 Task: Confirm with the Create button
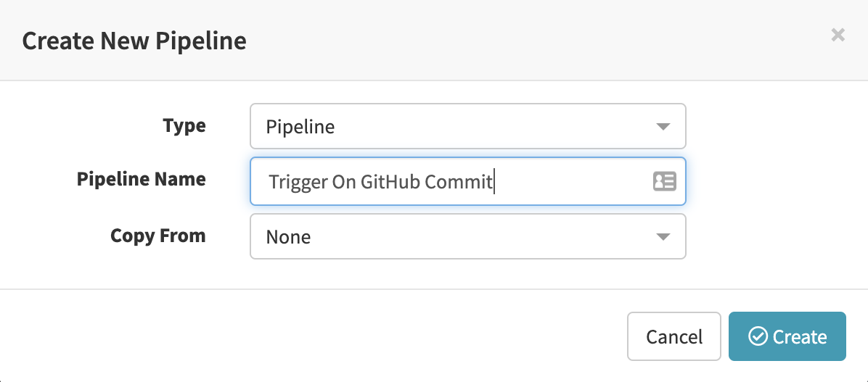[787, 336]
